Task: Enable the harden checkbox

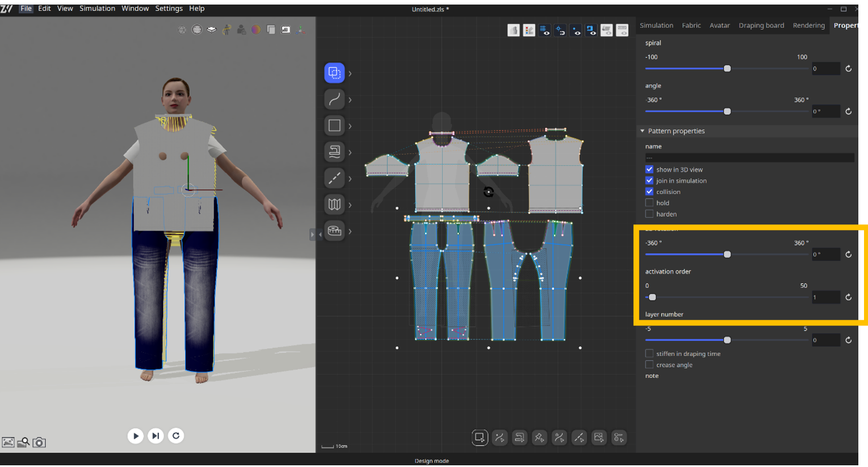Action: tap(649, 214)
